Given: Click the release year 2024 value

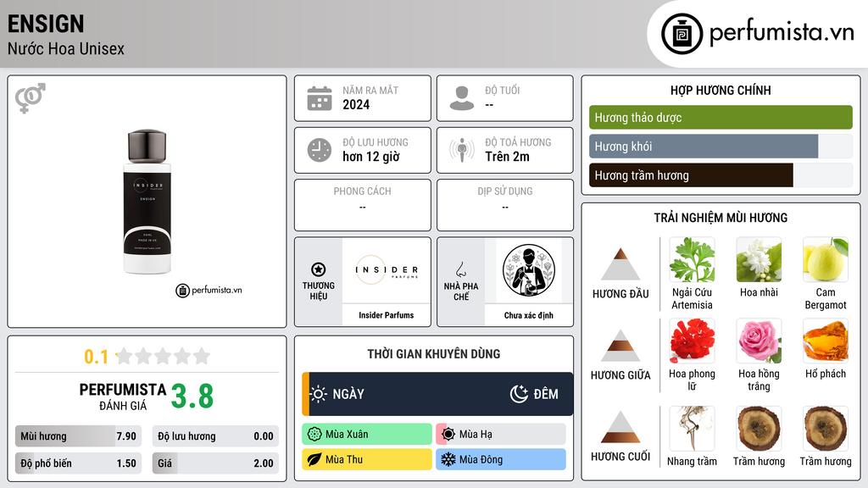Looking at the screenshot, I should [x=356, y=104].
